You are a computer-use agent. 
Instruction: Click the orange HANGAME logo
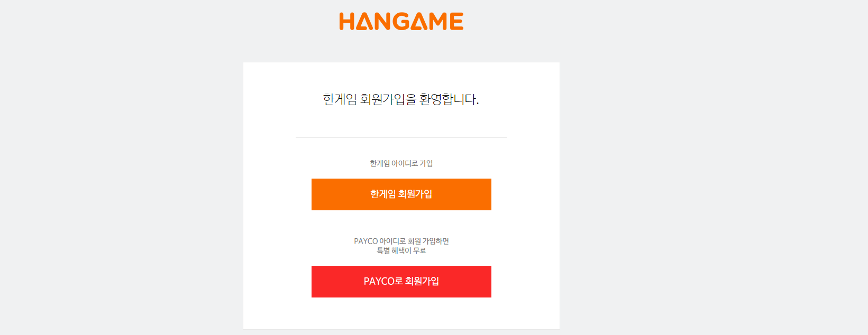tap(401, 21)
